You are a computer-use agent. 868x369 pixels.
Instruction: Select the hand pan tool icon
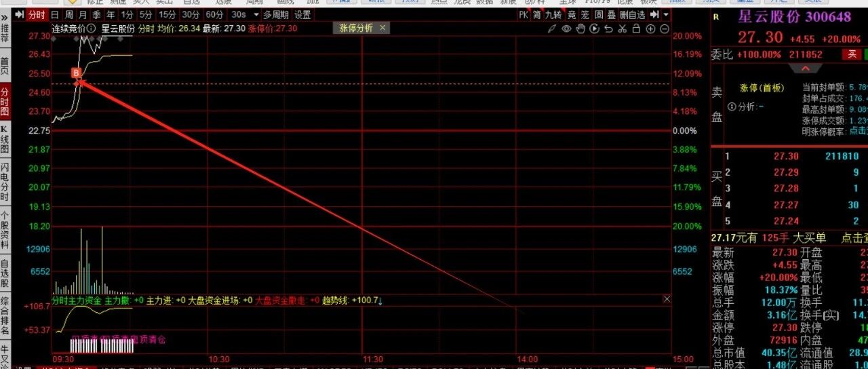pos(580,28)
